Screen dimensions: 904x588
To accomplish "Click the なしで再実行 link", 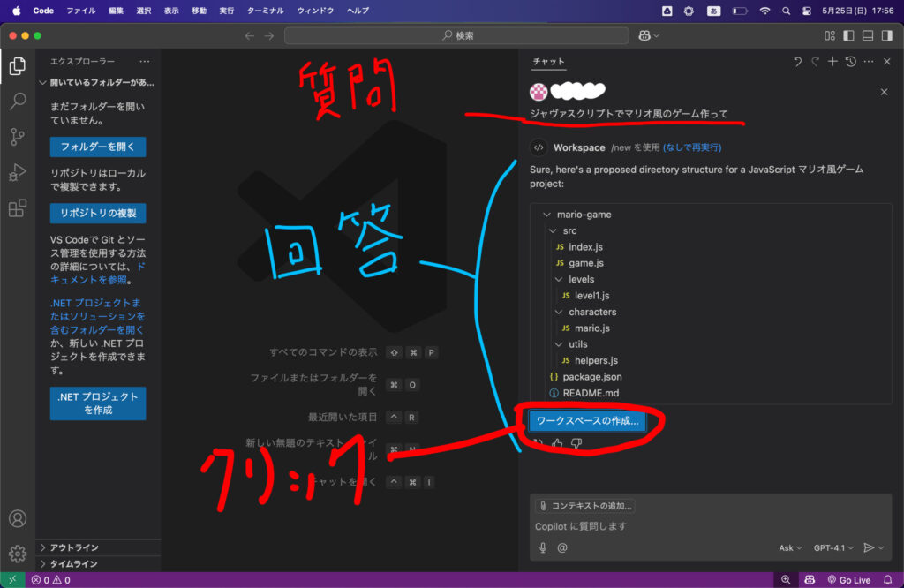I will [692, 147].
